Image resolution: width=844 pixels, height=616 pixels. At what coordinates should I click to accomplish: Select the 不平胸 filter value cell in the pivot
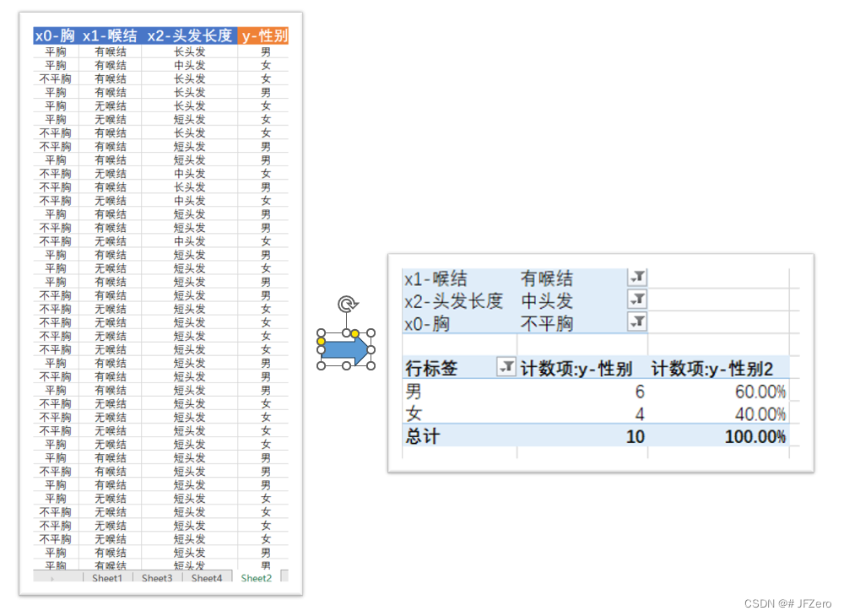[547, 324]
